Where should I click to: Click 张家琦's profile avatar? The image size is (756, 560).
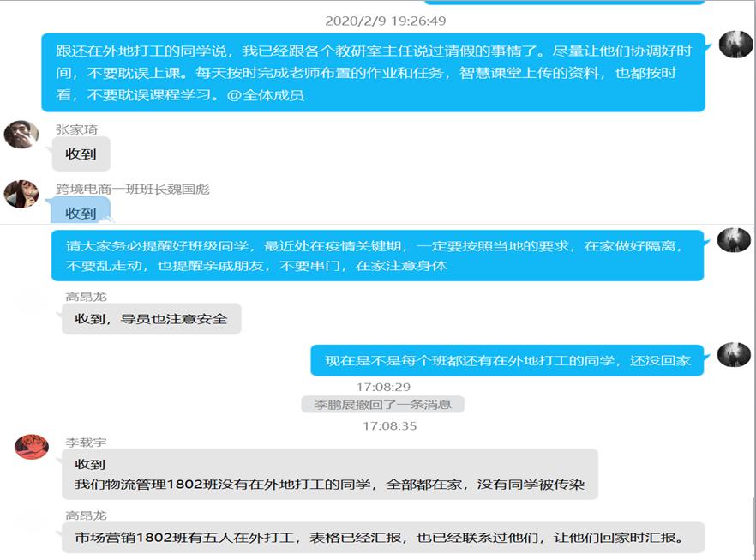21,134
